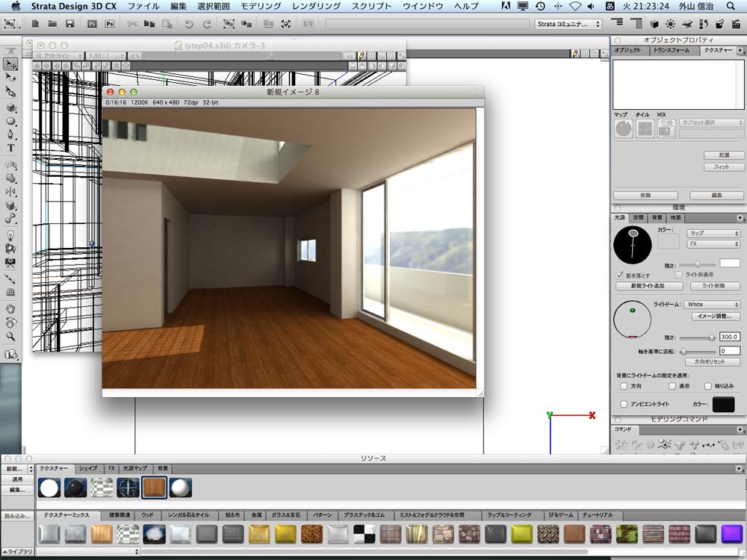This screenshot has height=560, width=747.
Task: Enable the アンビエントライト ambient light checkbox
Action: pyautogui.click(x=624, y=404)
